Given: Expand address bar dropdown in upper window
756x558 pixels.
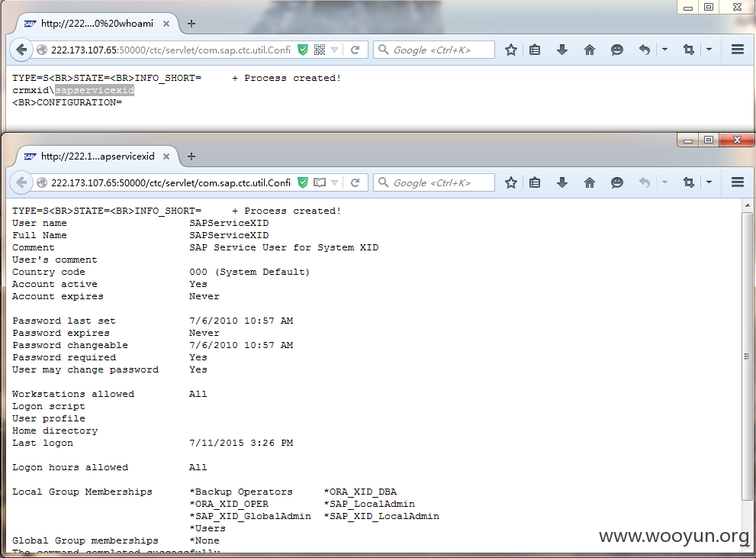Looking at the screenshot, I should click(x=334, y=50).
